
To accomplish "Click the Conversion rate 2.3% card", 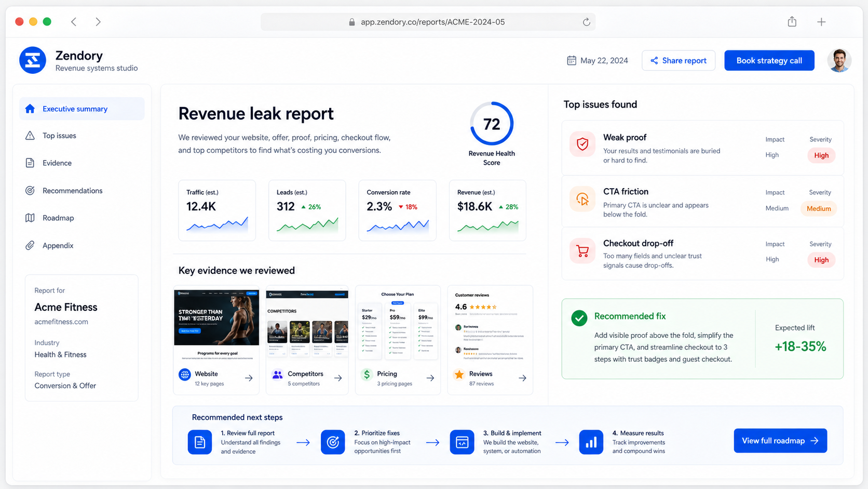I will 397,210.
